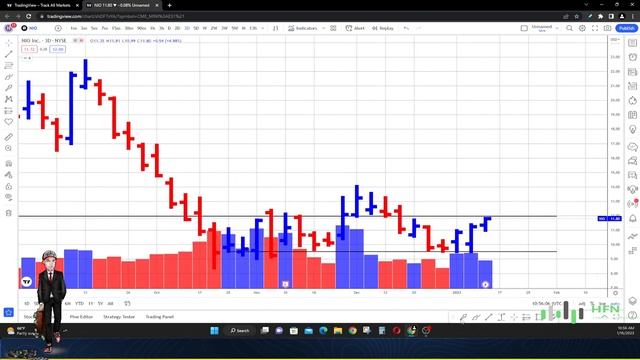Open the Trading Panel tab

pos(160,317)
